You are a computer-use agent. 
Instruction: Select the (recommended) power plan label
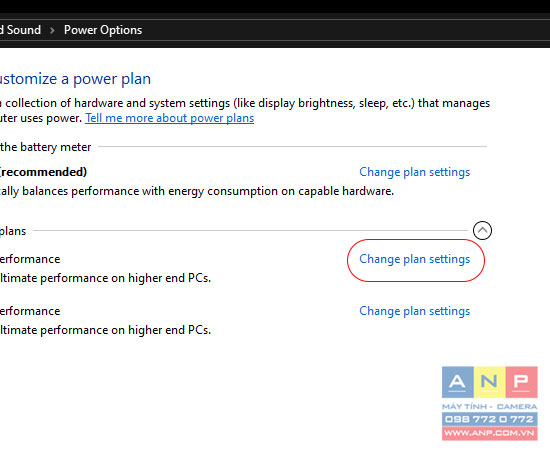(x=43, y=172)
